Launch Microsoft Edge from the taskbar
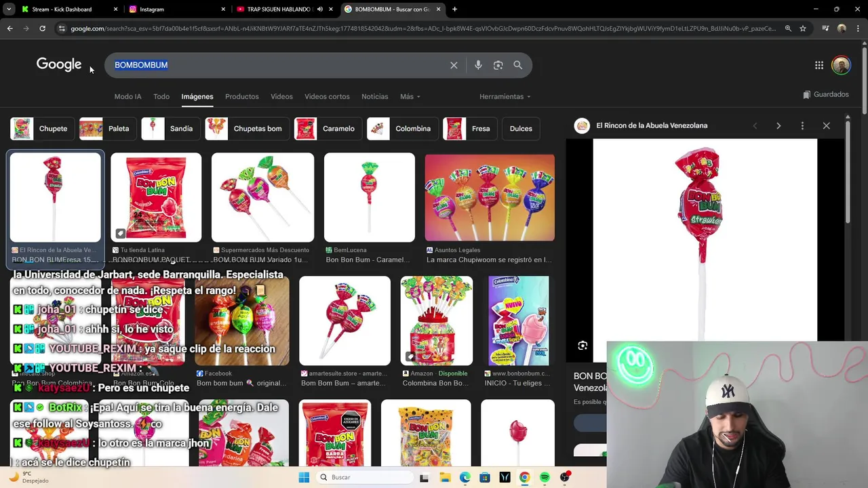The width and height of the screenshot is (868, 488). pyautogui.click(x=465, y=477)
